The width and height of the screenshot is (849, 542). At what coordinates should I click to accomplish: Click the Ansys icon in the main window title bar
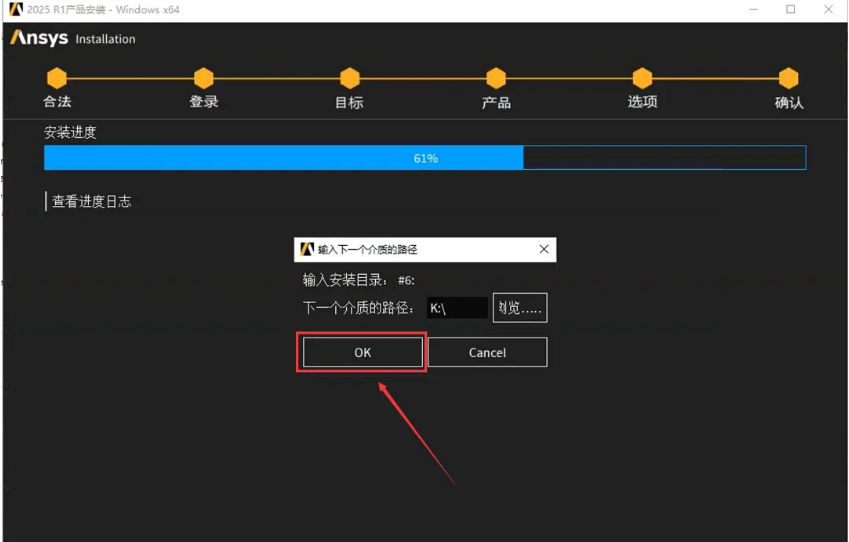(16, 9)
